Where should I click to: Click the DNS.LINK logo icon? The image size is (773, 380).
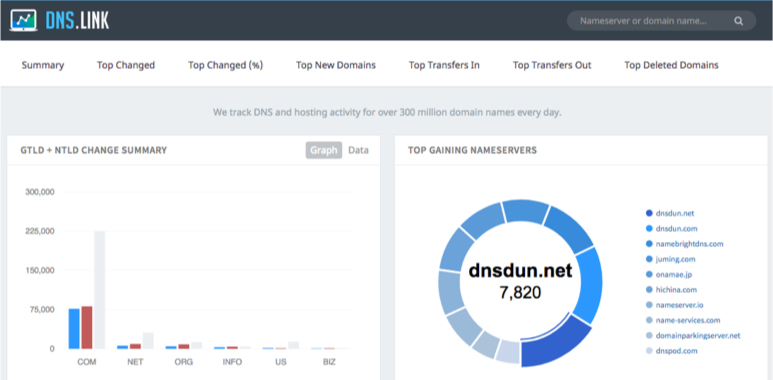(x=23, y=20)
